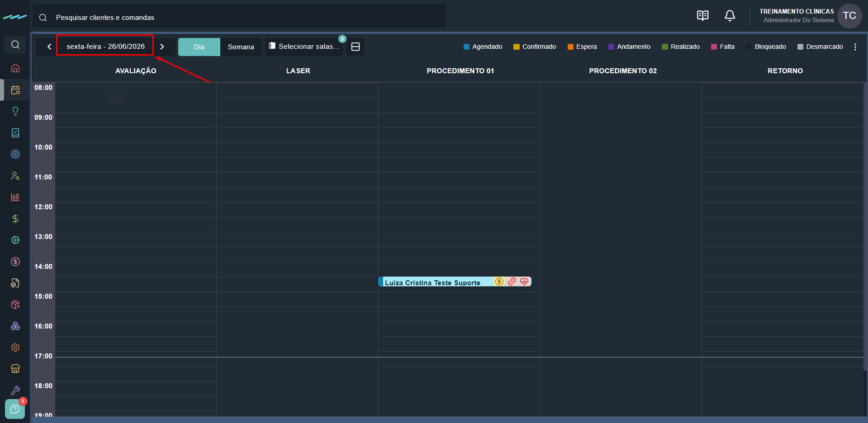Open the client search person icon
The height and width of the screenshot is (423, 868).
[x=15, y=176]
